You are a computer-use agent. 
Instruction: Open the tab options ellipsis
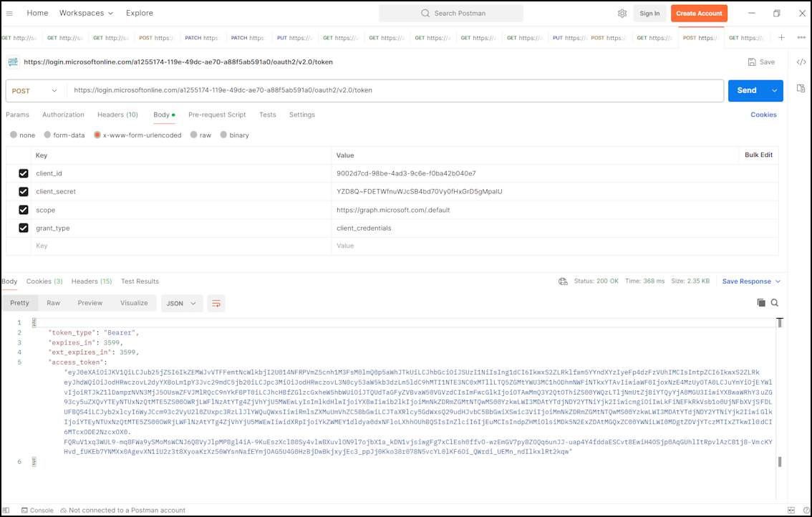[x=801, y=37]
